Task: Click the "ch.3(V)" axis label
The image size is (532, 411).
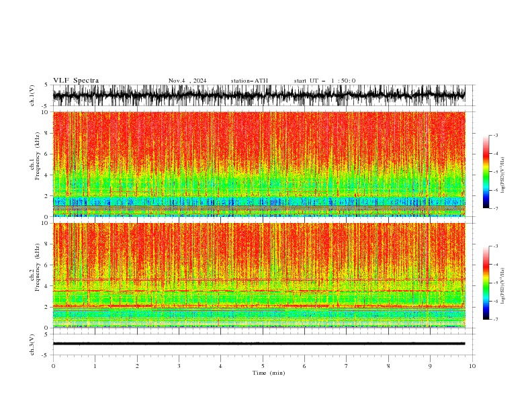Action: [x=32, y=345]
